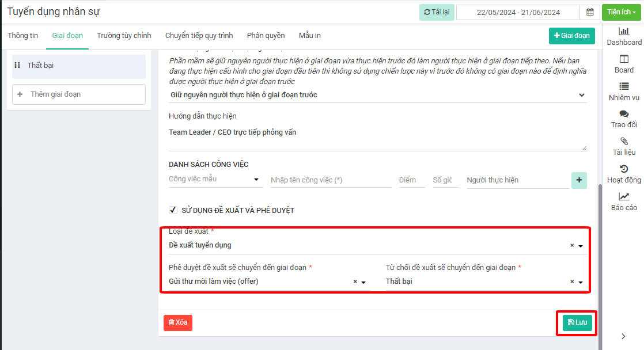
Task: Open the Báo cáo line chart icon
Action: pos(624,196)
